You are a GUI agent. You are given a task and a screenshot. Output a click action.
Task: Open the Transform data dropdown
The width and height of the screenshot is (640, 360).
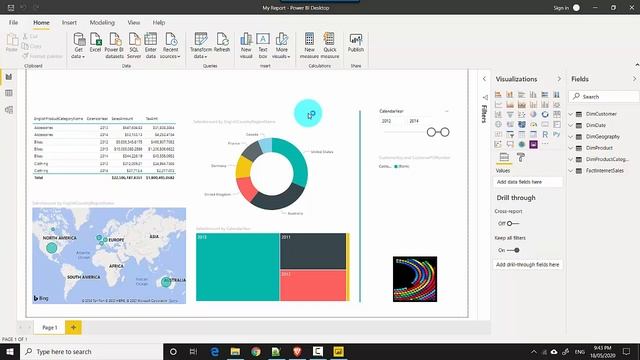coord(201,45)
